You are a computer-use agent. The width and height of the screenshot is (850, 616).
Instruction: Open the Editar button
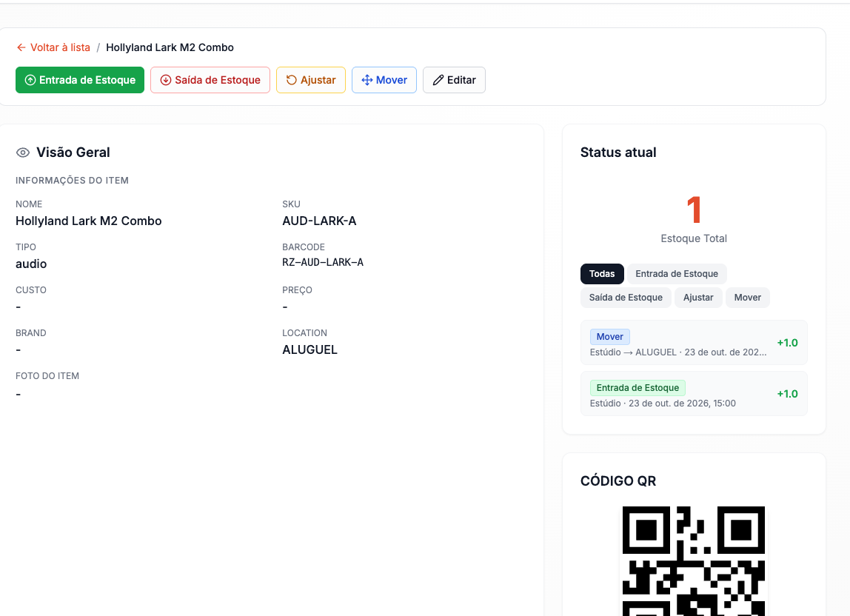tap(454, 80)
